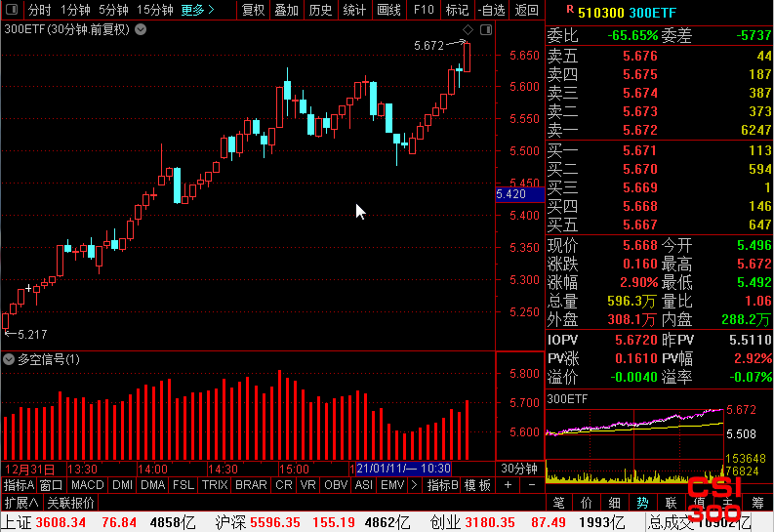Image resolution: width=774 pixels, height=532 pixels.
Task: Toggle the left side panel icon in top toolbar
Action: click(12, 10)
